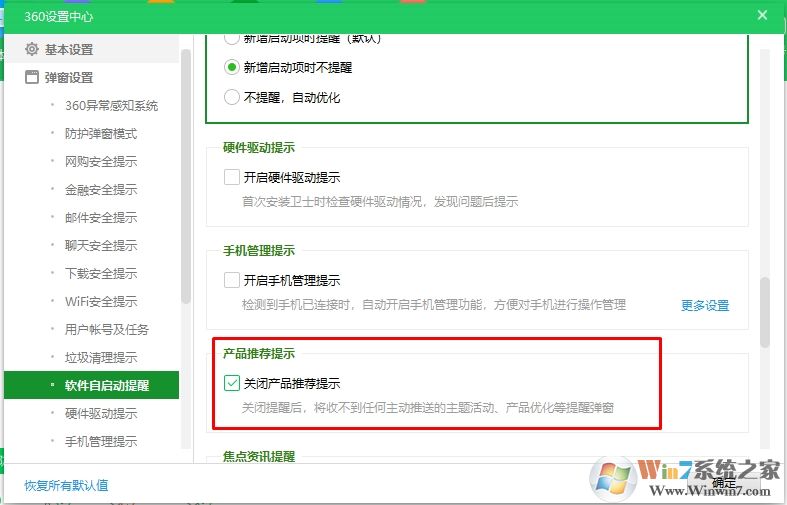The image size is (787, 505).
Task: Collapse the 弹窗设置 section
Action: tap(68, 77)
